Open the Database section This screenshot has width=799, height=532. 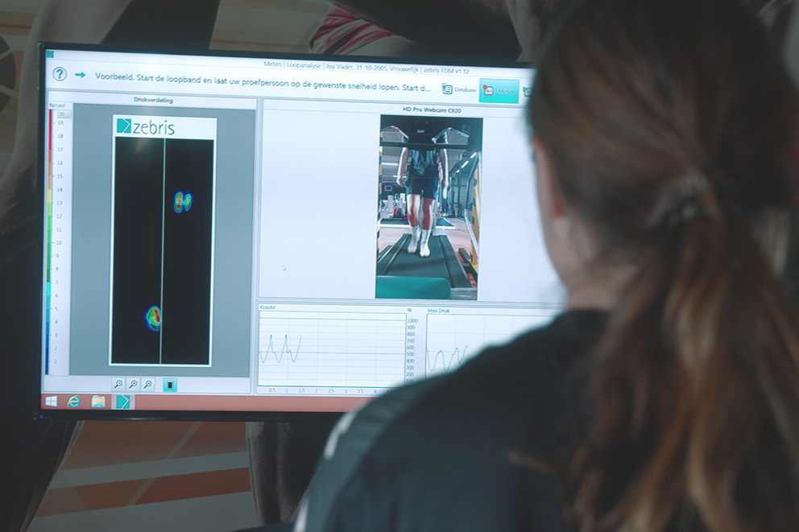(458, 89)
